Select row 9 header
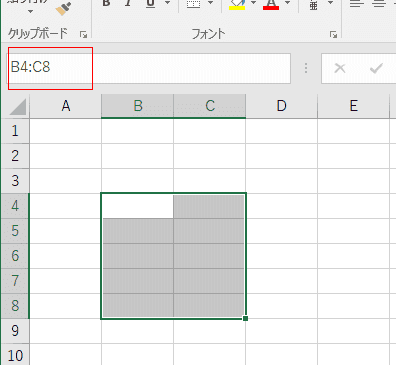 coord(15,331)
